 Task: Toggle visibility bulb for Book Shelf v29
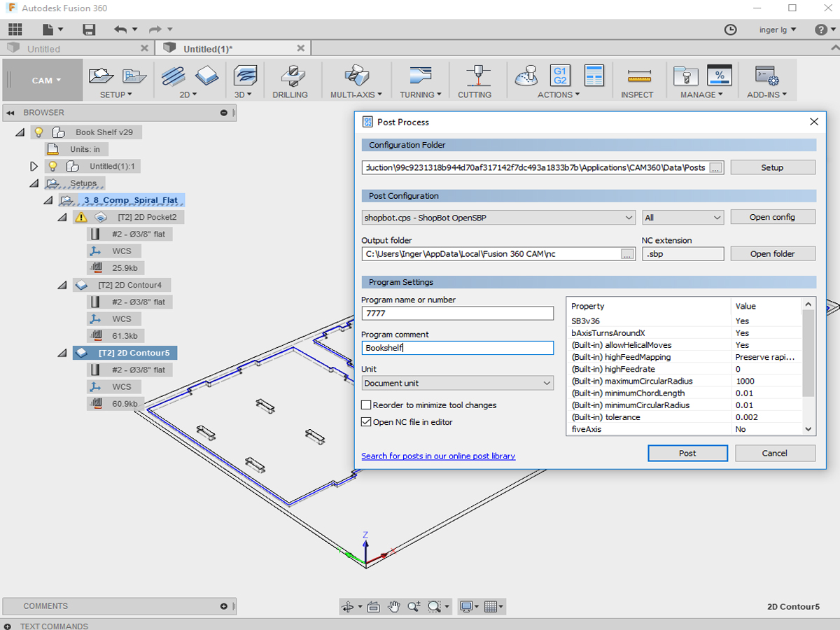(x=39, y=132)
